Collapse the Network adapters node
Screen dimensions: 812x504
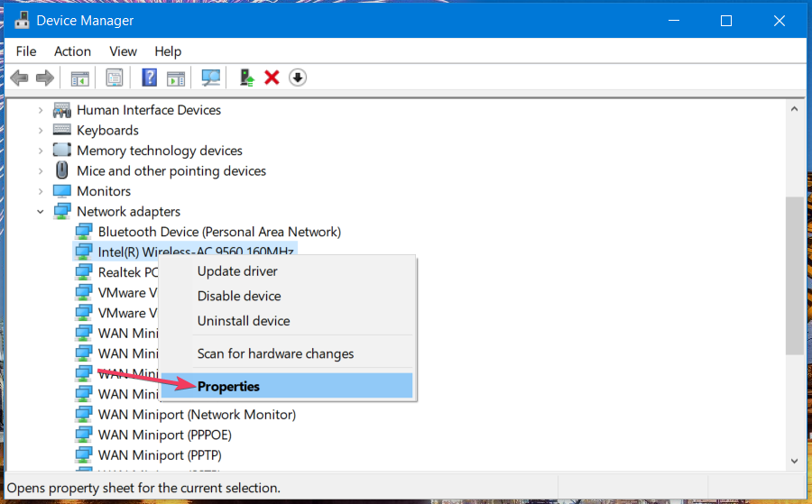click(x=41, y=211)
